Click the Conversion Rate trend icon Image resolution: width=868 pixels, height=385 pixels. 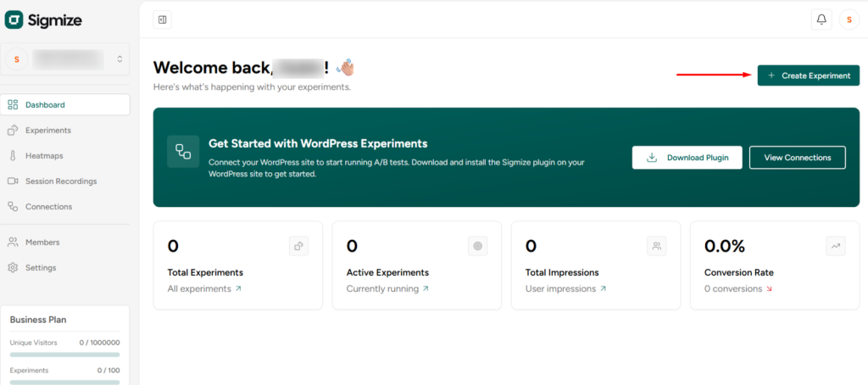click(x=836, y=246)
